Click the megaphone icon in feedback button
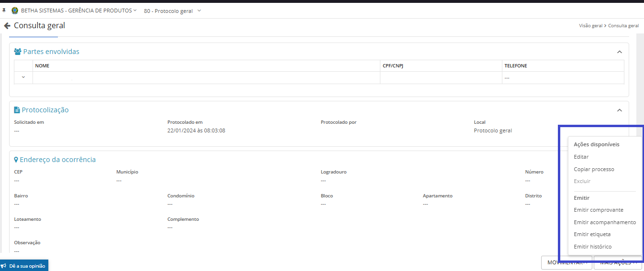This screenshot has width=644, height=271. (4, 266)
